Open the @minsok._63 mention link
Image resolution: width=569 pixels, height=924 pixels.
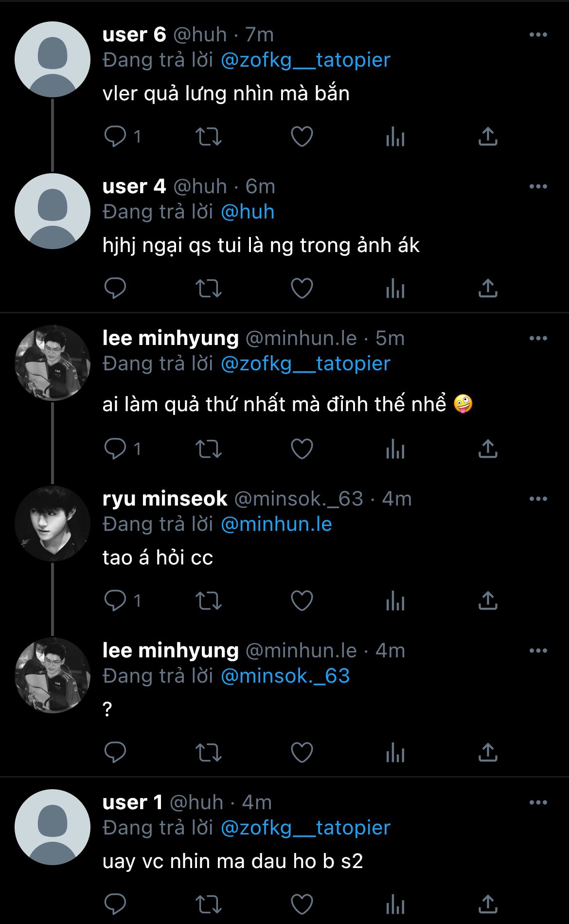285,676
